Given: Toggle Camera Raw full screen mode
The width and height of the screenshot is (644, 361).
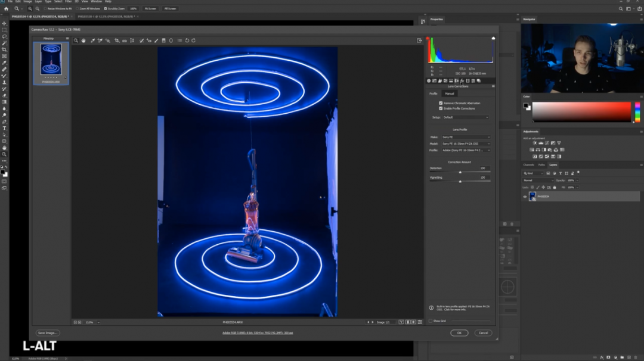Looking at the screenshot, I should [419, 41].
